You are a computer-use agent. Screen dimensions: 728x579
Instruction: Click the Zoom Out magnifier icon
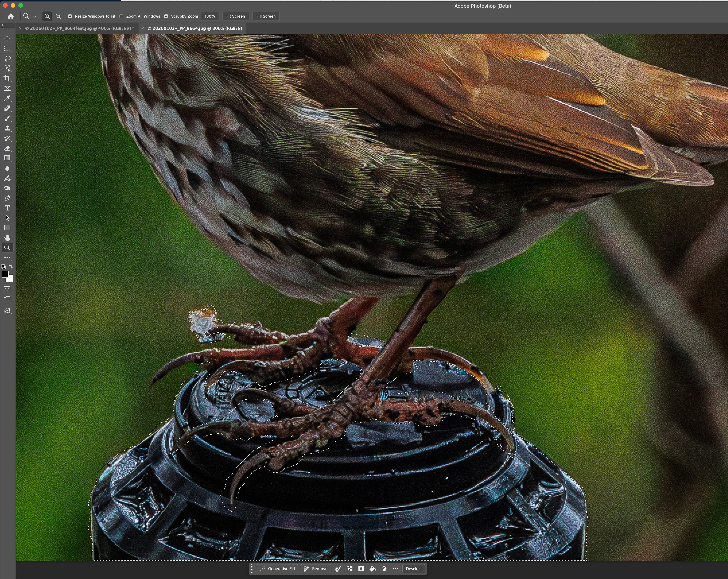[x=58, y=16]
